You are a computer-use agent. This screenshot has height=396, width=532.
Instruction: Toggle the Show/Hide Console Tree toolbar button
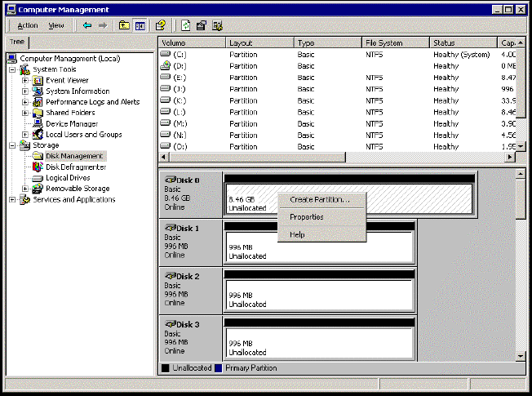(140, 25)
